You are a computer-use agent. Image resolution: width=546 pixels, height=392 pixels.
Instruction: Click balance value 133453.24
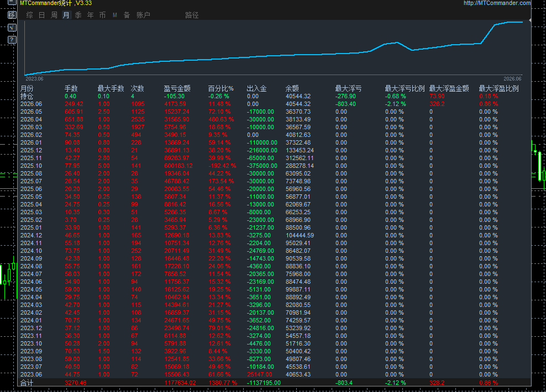click(x=300, y=150)
